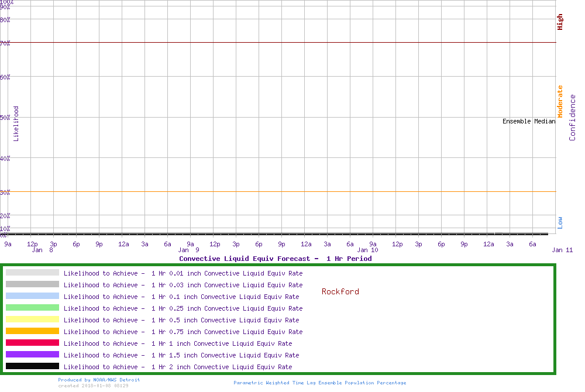Click the High confidence label

pyautogui.click(x=560, y=22)
